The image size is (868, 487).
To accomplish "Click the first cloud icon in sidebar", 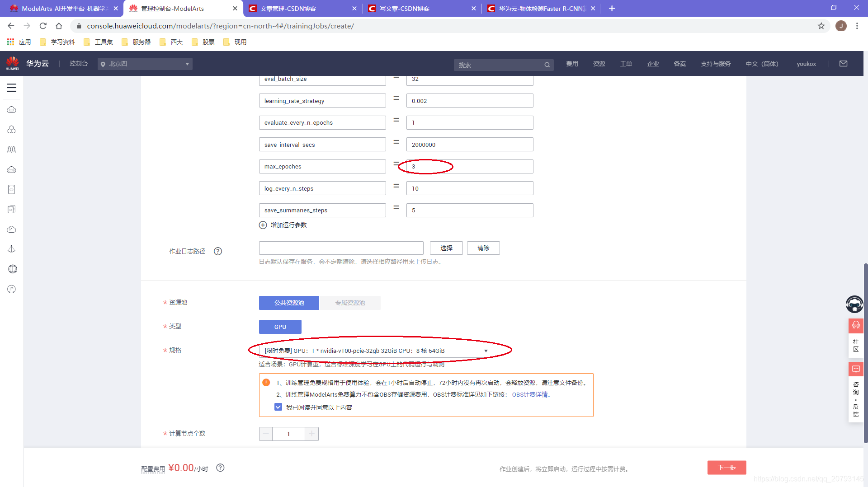I will coord(12,110).
